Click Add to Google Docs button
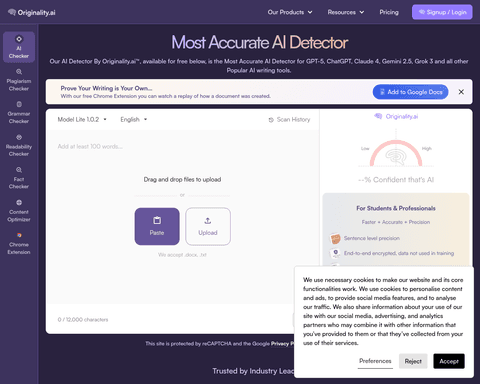The height and width of the screenshot is (384, 480). tap(410, 92)
